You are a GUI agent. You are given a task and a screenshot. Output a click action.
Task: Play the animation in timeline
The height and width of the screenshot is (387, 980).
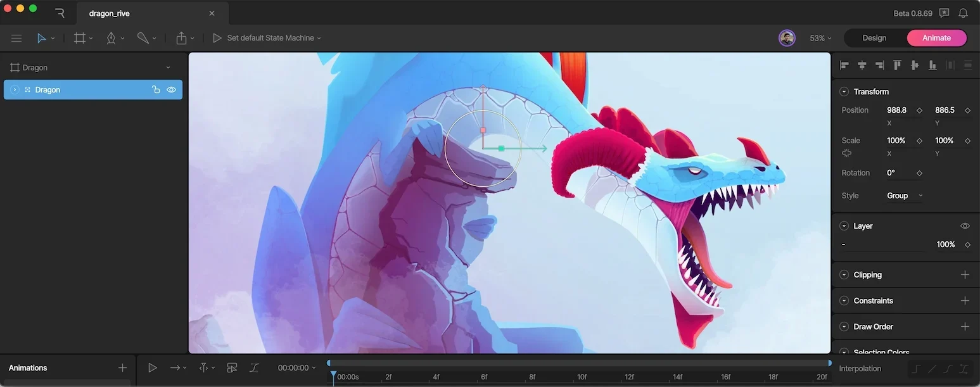point(153,367)
